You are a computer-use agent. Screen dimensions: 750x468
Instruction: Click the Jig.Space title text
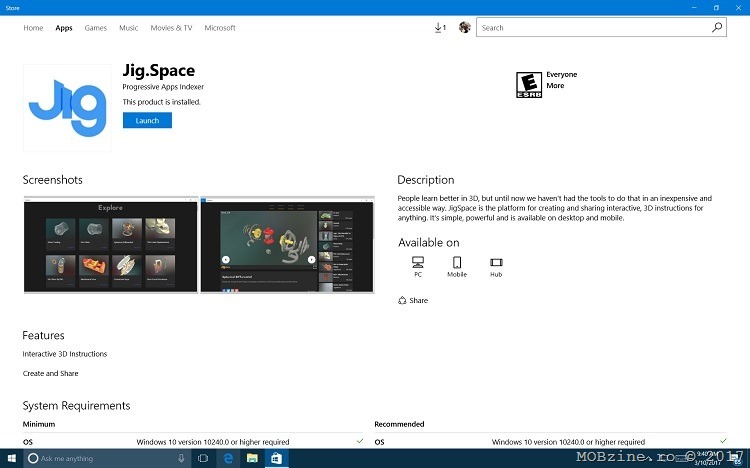[159, 70]
